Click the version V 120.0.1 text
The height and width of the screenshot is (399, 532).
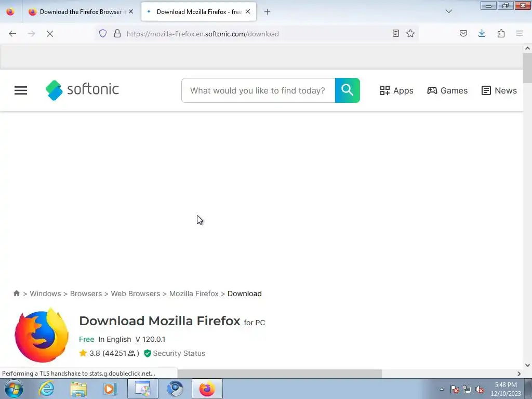(x=150, y=339)
